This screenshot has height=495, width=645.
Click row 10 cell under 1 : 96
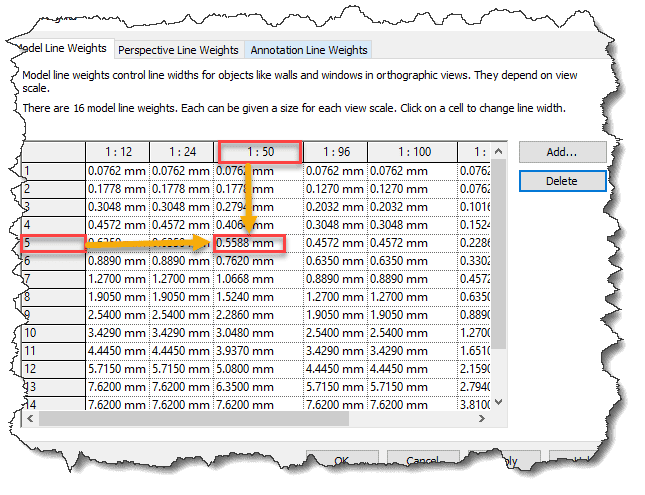(336, 333)
